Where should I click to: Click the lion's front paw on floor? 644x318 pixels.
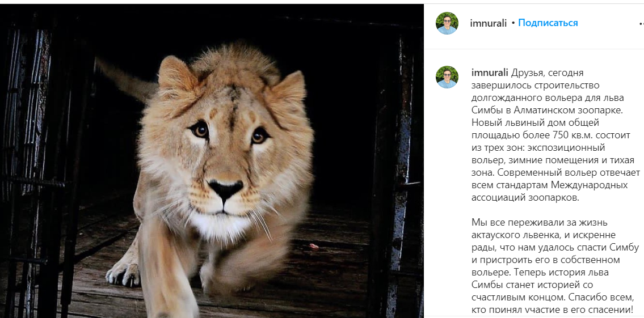coord(123,273)
